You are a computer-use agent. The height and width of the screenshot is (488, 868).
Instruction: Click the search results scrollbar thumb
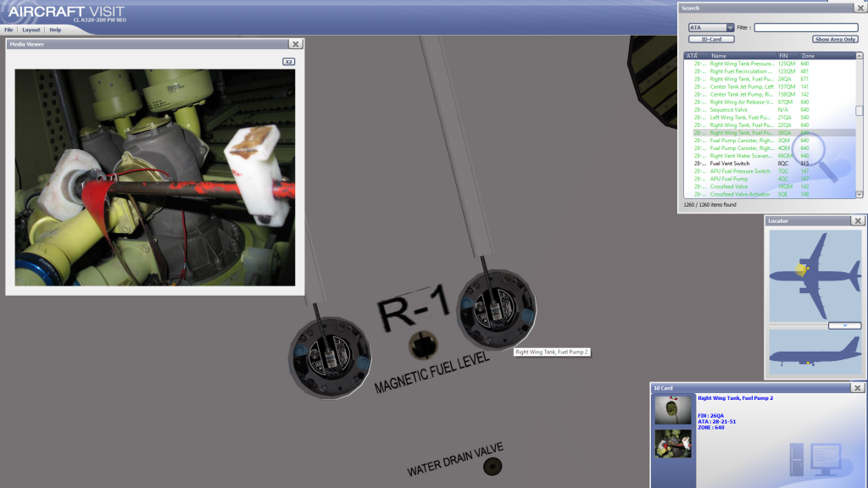[x=860, y=111]
